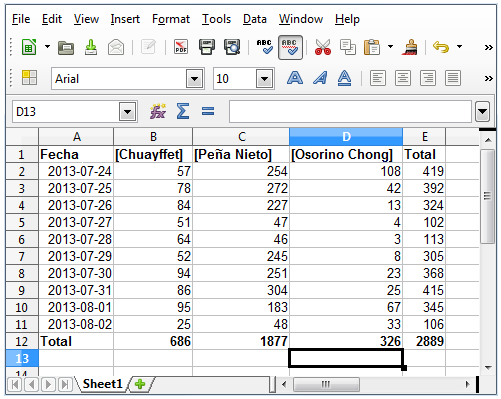Click the horizontal scrollbar thumb
The height and width of the screenshot is (399, 501).
coord(326,385)
